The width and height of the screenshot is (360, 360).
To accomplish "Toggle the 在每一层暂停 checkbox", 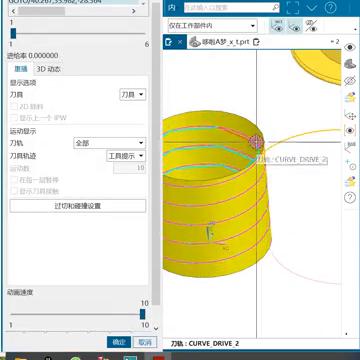I will coord(13,180).
